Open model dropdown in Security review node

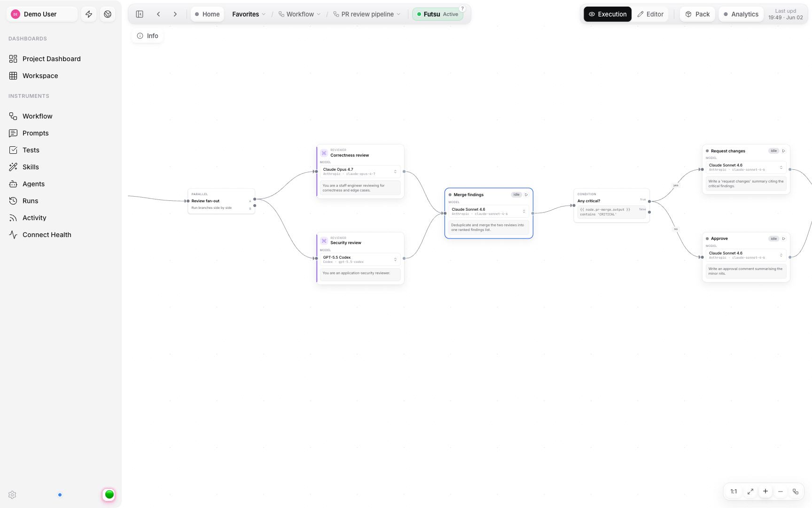[360, 260]
